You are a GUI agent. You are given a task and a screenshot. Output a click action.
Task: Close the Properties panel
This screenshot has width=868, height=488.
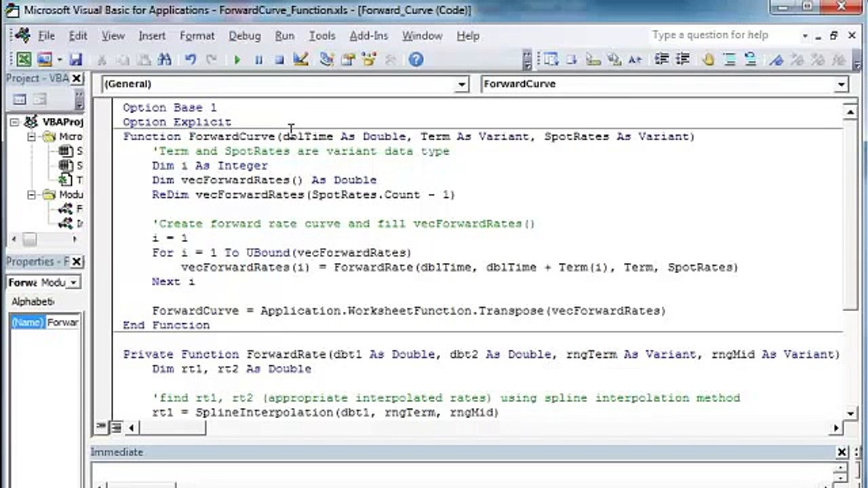click(x=76, y=262)
